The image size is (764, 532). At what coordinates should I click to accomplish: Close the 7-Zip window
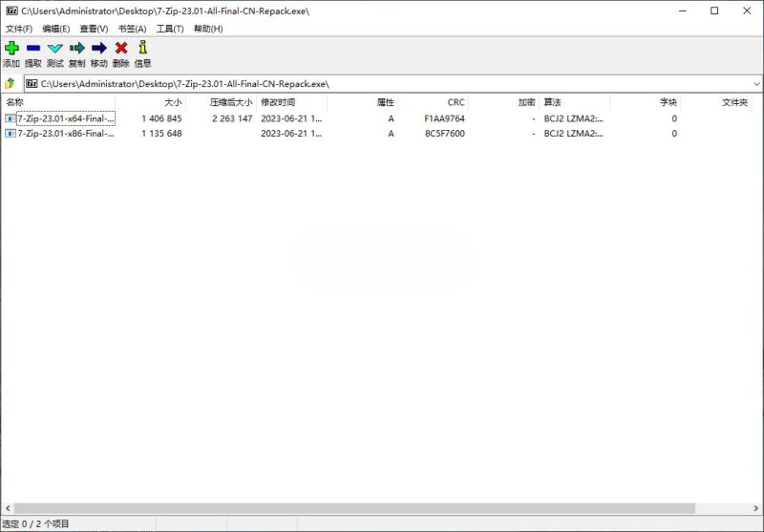click(x=747, y=11)
